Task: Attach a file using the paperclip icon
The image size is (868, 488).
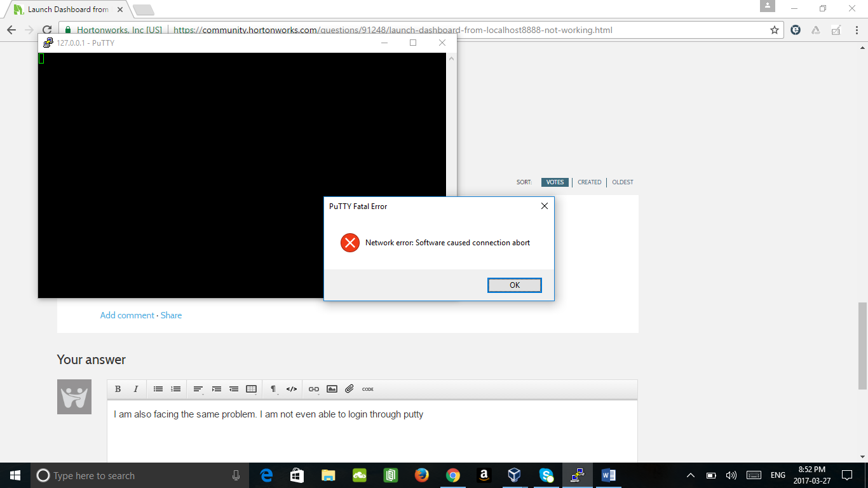Action: pyautogui.click(x=349, y=389)
